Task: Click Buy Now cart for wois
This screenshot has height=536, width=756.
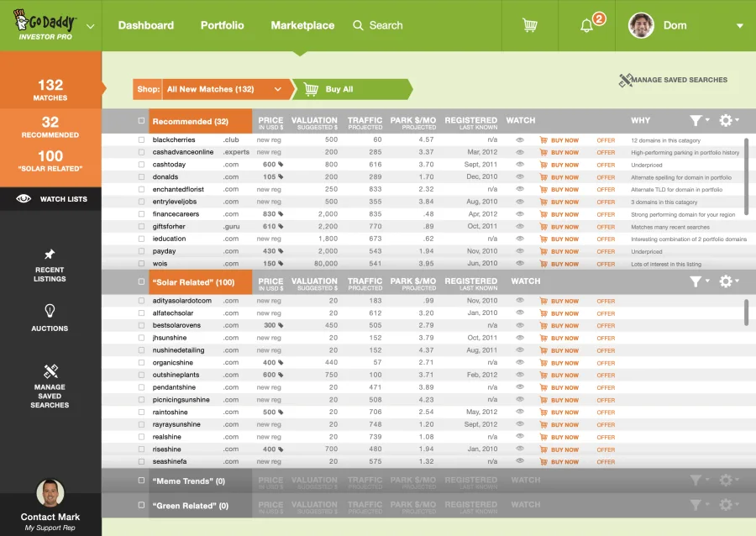Action: point(543,264)
